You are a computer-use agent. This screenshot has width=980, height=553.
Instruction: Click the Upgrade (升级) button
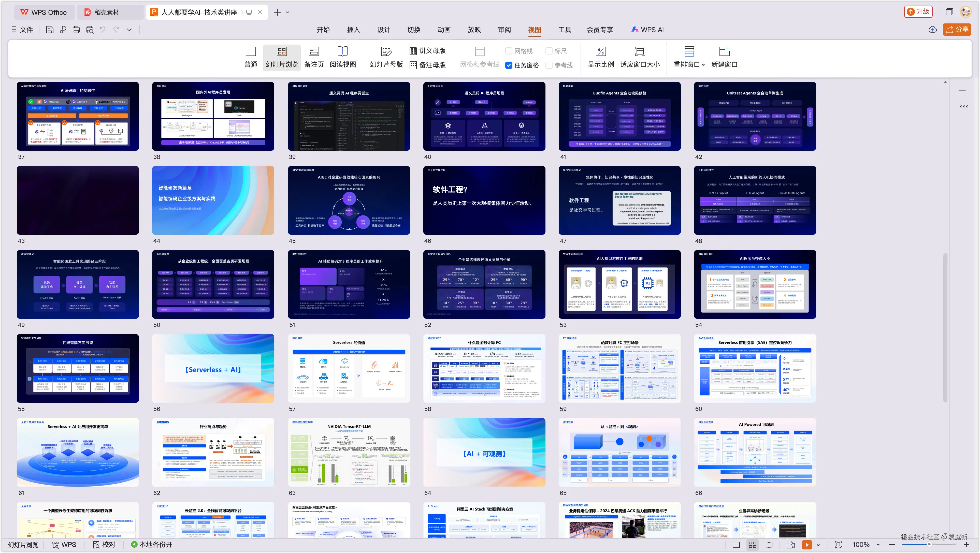(918, 12)
